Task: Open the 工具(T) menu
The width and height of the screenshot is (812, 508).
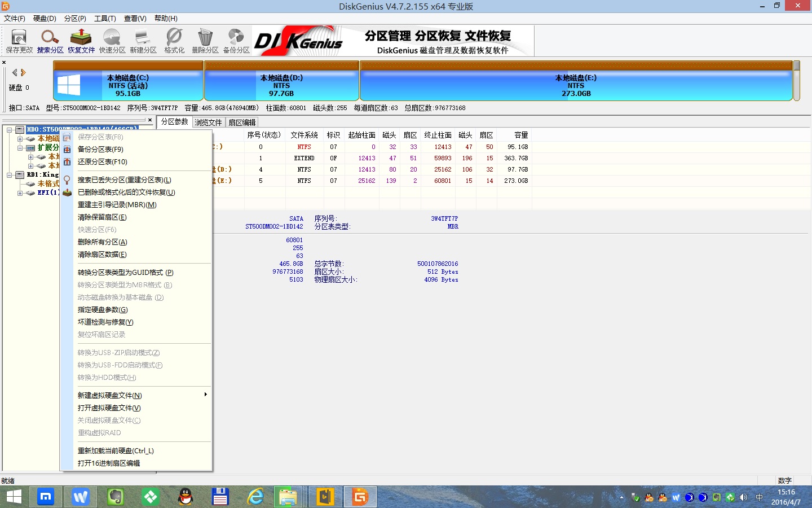Action: point(105,19)
